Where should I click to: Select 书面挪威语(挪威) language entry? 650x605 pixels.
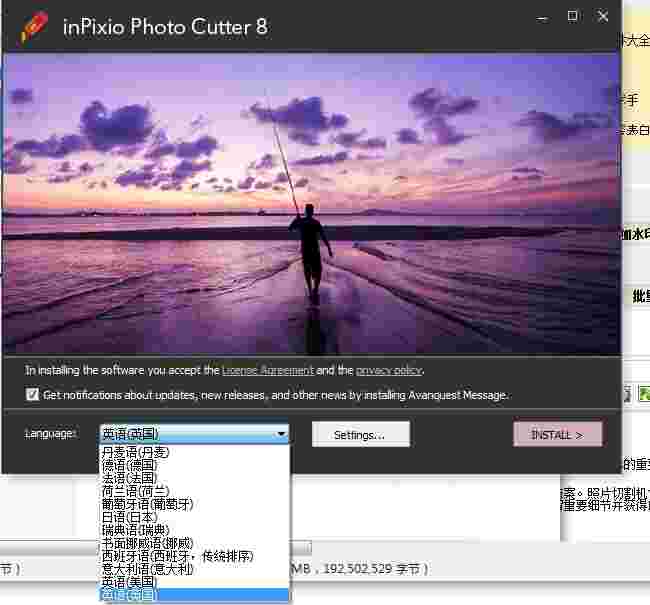click(x=194, y=543)
